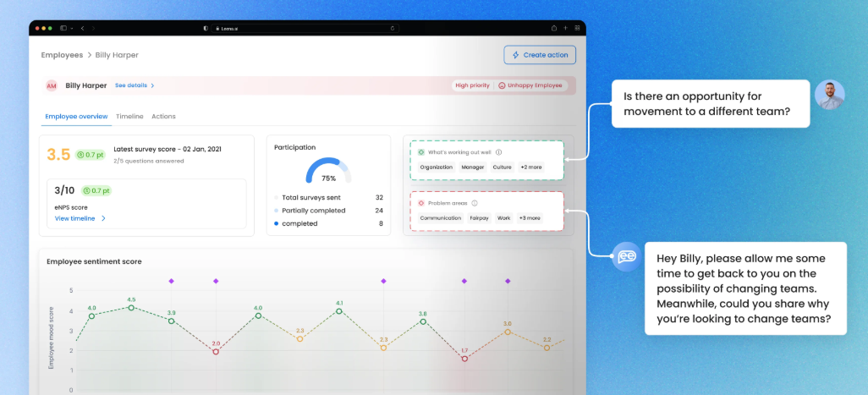Expand +3 more problem area tags
Viewport: 868px width, 395px height.
click(x=530, y=218)
